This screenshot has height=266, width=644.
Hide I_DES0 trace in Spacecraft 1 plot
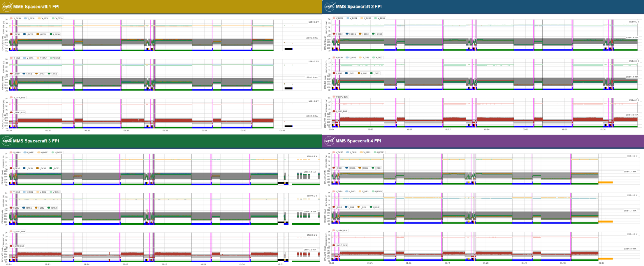[x=15, y=34]
